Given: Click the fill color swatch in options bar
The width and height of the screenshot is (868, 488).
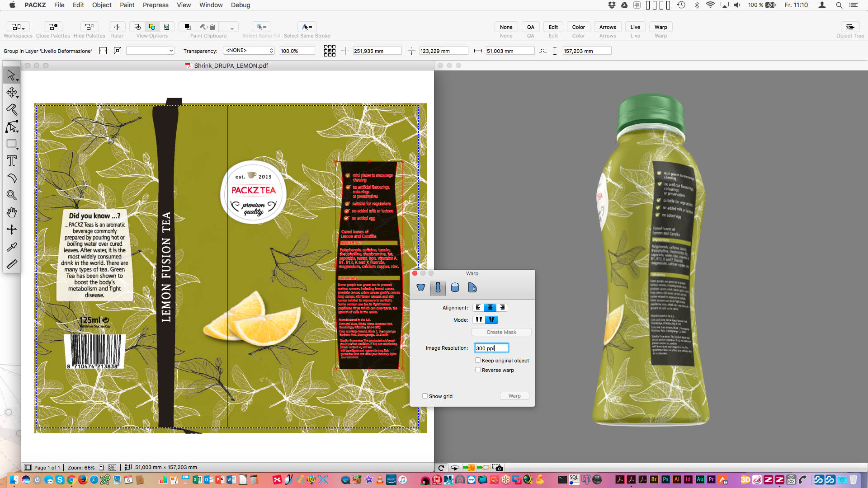Looking at the screenshot, I should (x=103, y=51).
